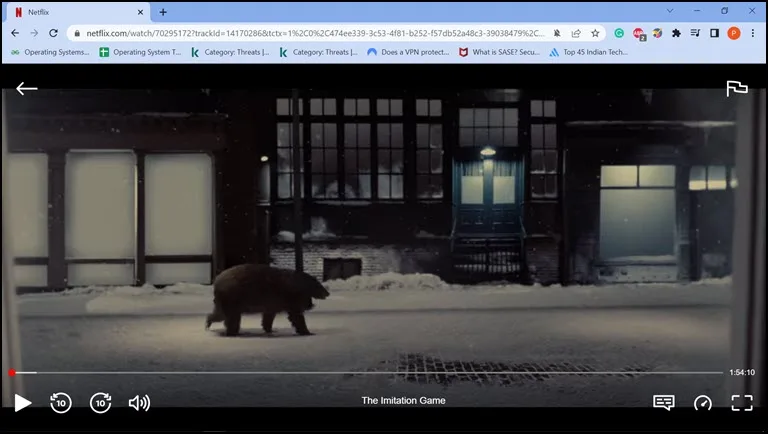Open first Category: Threats bookmark

[x=230, y=52]
